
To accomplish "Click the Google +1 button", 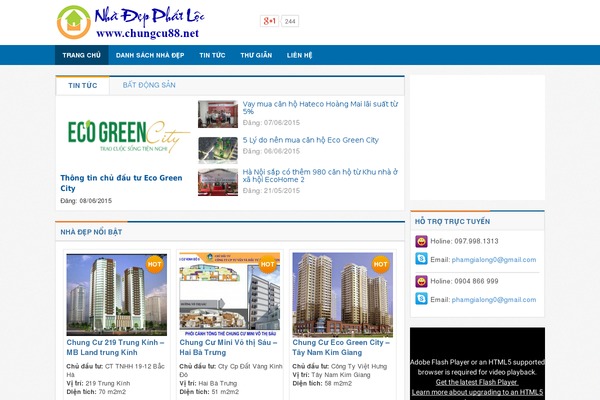I will (x=270, y=21).
